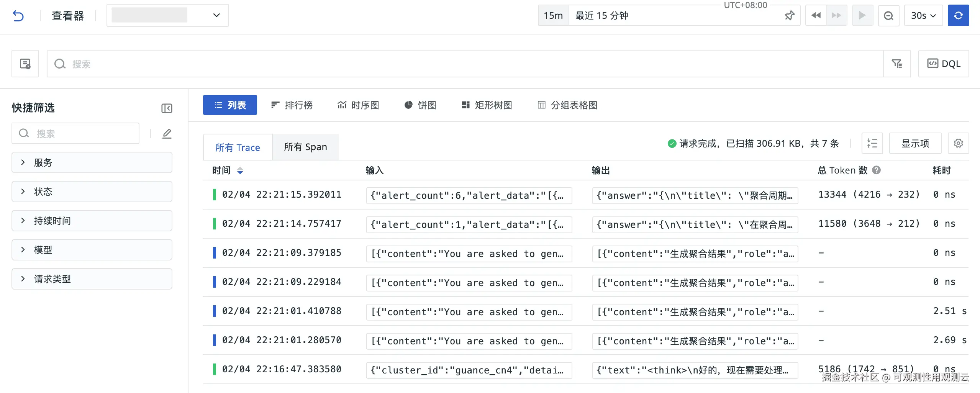Expand the 持续时间 filter section
The height and width of the screenshot is (393, 980).
tap(92, 221)
